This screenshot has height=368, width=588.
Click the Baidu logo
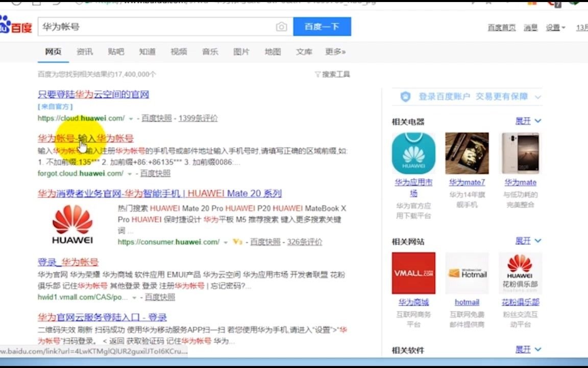15,28
